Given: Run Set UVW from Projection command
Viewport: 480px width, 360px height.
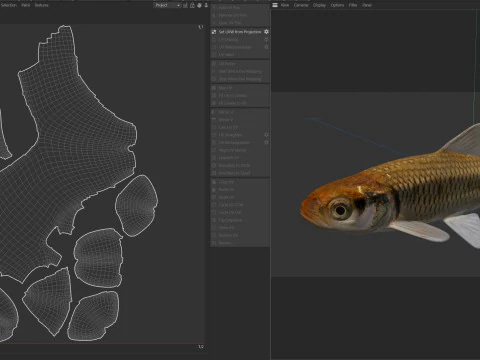Looking at the screenshot, I should [240, 32].
